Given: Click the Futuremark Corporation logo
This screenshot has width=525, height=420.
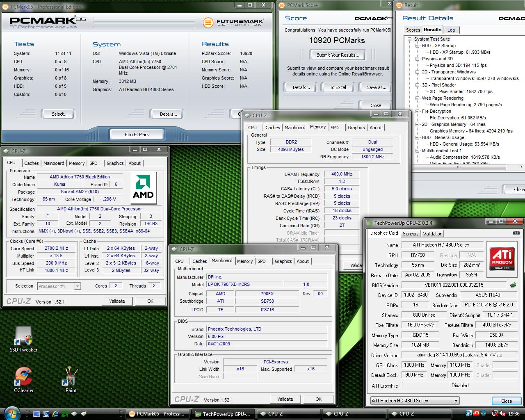Looking at the screenshot, I should [x=233, y=22].
